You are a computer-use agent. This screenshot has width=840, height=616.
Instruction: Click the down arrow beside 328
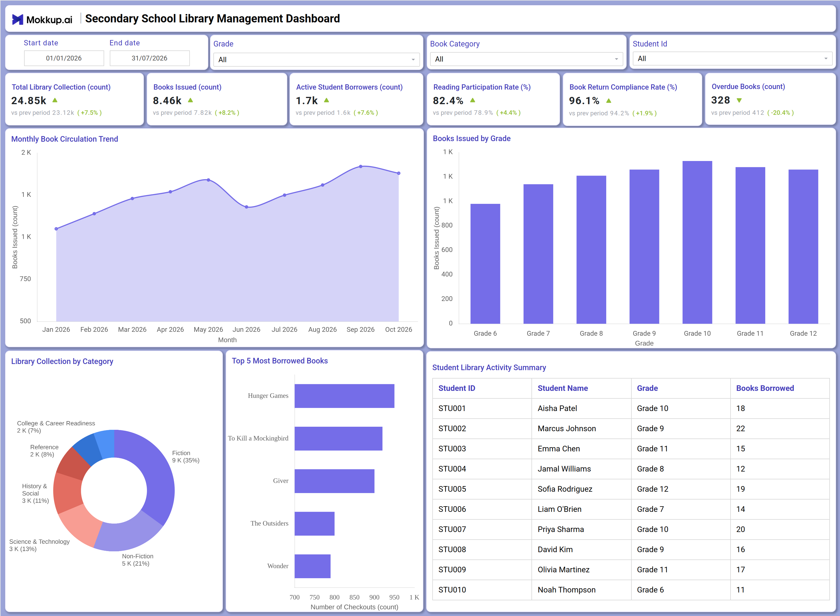click(739, 100)
